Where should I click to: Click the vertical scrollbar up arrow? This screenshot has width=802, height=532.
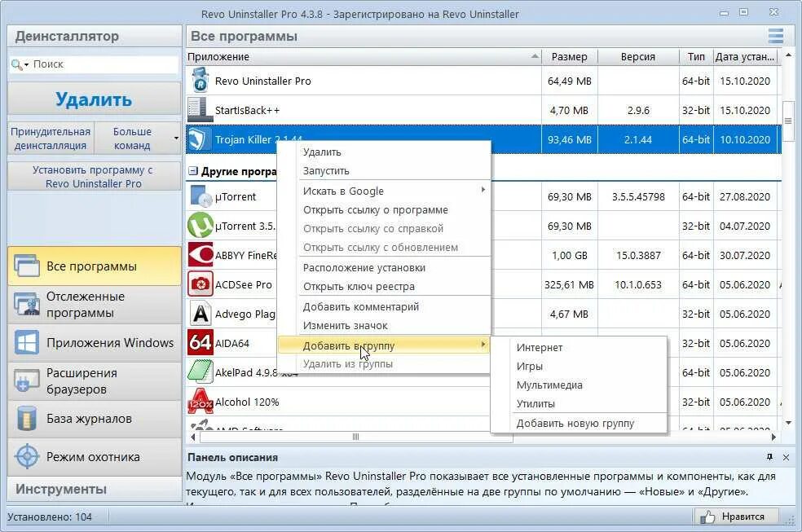pos(788,55)
